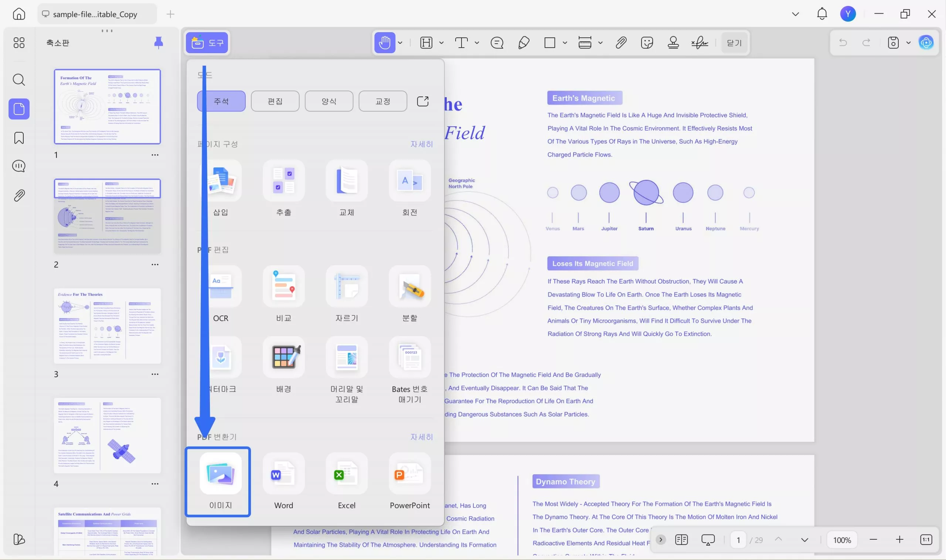Select the stamp tool

(x=673, y=42)
